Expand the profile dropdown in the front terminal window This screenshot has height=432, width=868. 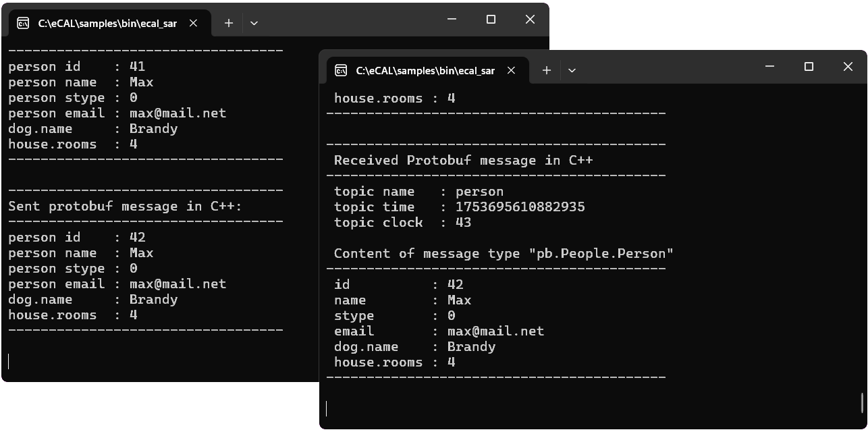[572, 70]
